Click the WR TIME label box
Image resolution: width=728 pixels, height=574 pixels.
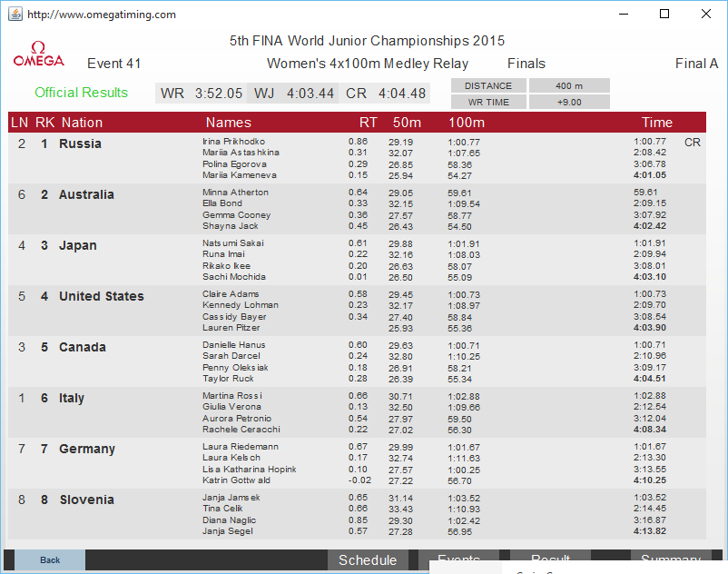tap(488, 102)
